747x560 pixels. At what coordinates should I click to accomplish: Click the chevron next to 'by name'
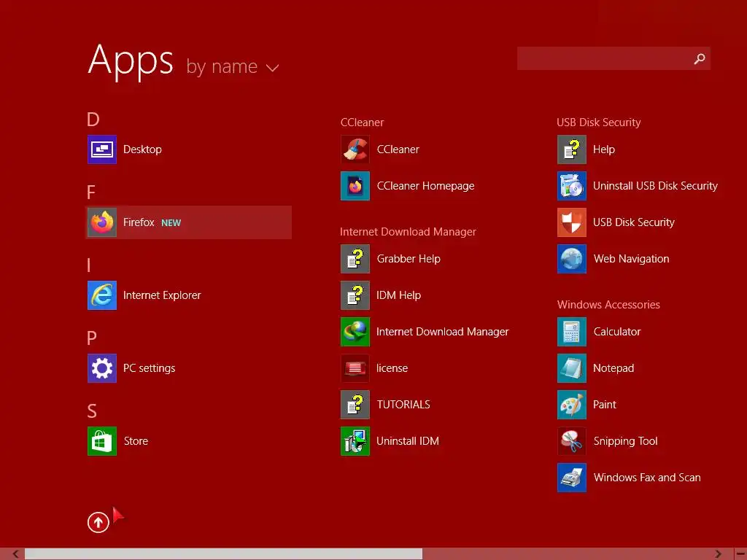272,68
